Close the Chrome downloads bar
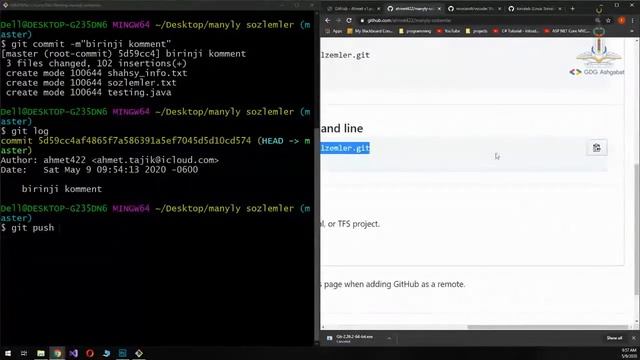The width and height of the screenshot is (640, 360). (x=633, y=338)
